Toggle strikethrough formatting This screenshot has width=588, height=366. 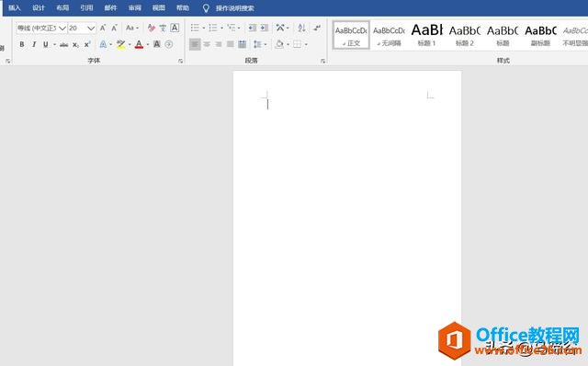pos(63,45)
